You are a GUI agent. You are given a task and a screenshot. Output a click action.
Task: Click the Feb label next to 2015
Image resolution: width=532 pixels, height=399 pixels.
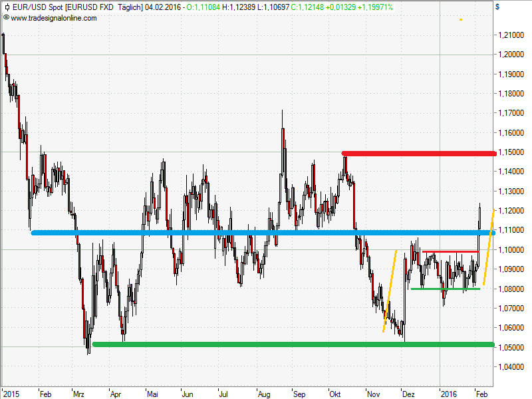(45, 394)
